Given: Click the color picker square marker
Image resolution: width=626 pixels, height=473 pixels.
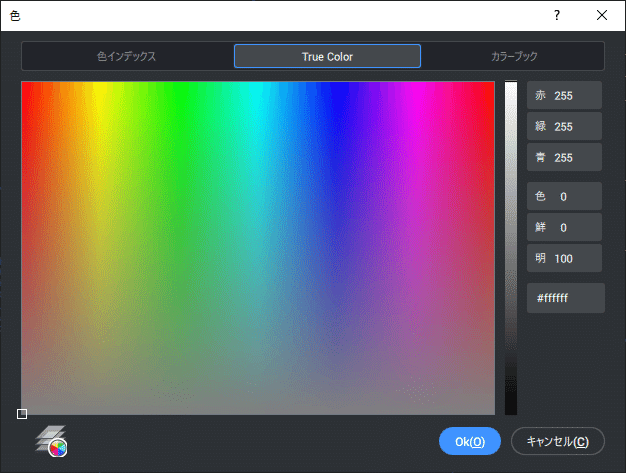Looking at the screenshot, I should click(x=22, y=414).
